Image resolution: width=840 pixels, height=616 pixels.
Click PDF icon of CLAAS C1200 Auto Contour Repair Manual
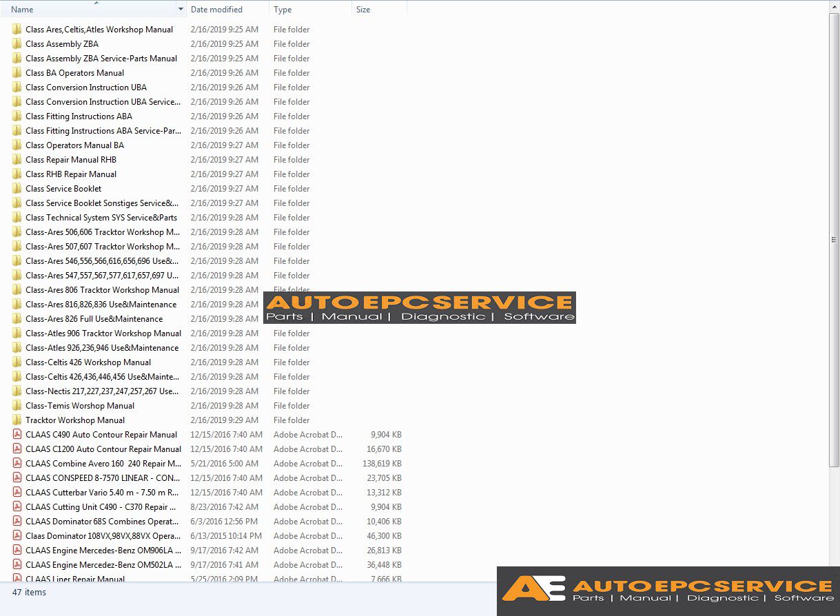click(x=17, y=449)
